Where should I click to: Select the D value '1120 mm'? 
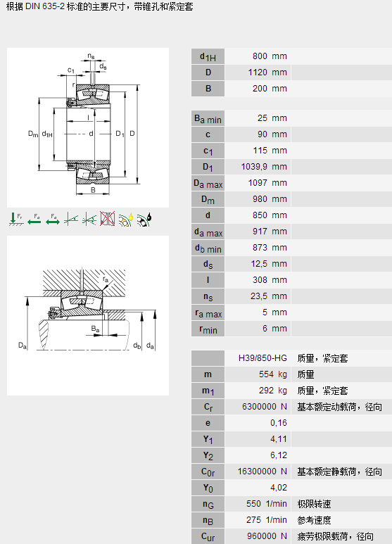(267, 72)
